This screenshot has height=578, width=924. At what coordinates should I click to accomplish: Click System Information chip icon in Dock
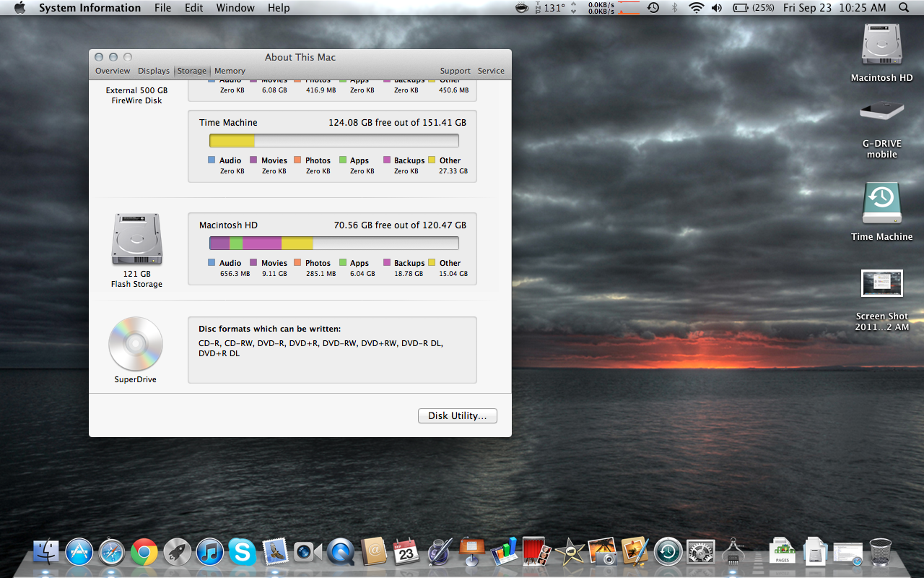tap(734, 553)
